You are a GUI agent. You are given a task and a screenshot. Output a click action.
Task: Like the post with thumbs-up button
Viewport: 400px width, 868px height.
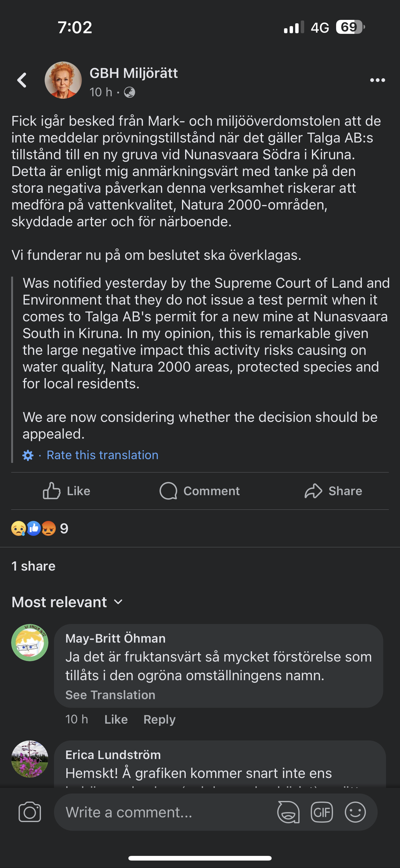pyautogui.click(x=67, y=491)
